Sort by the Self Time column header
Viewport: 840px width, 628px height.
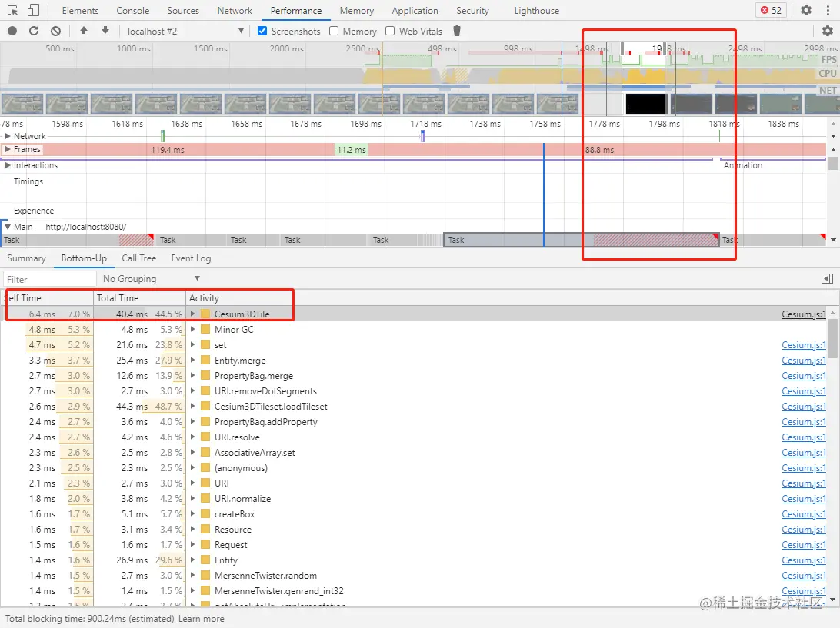[47, 297]
